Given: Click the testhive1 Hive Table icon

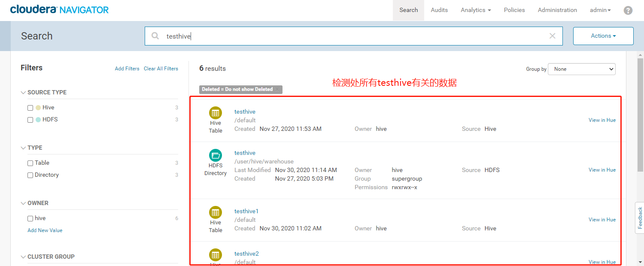Looking at the screenshot, I should pos(216,212).
